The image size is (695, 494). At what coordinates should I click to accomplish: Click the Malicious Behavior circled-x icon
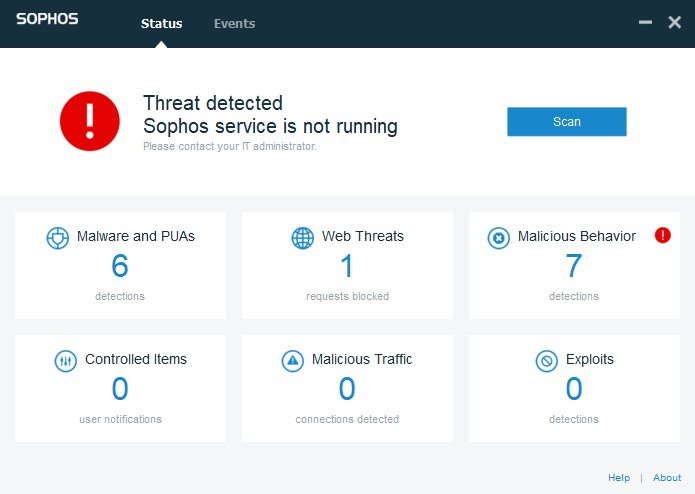[499, 238]
